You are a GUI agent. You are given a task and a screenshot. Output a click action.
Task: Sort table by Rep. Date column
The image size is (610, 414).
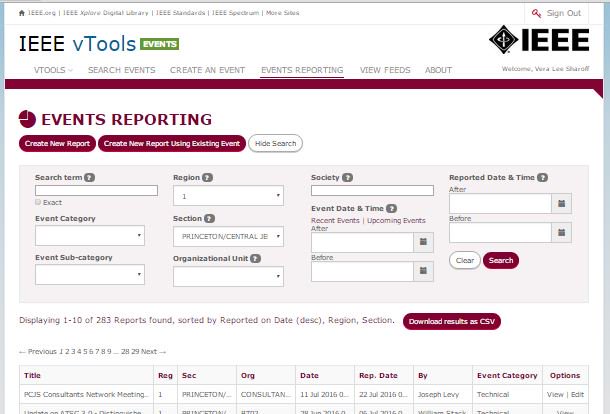point(379,375)
